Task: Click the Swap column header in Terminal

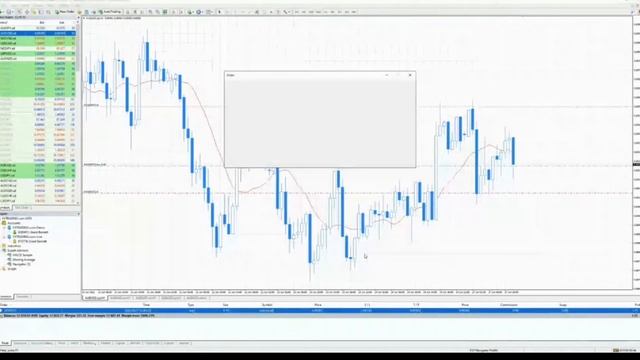Action: point(563,305)
